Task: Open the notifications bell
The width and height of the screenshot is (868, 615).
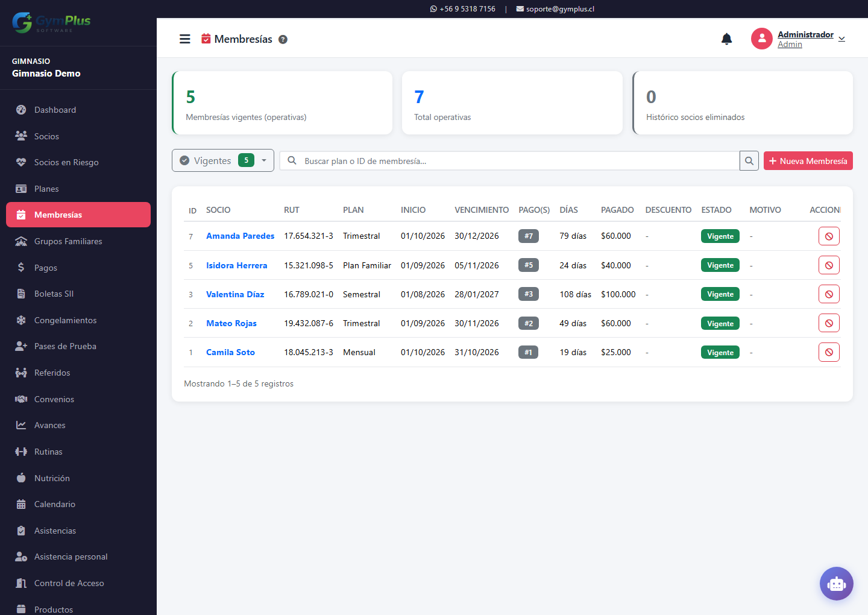Action: pyautogui.click(x=727, y=39)
